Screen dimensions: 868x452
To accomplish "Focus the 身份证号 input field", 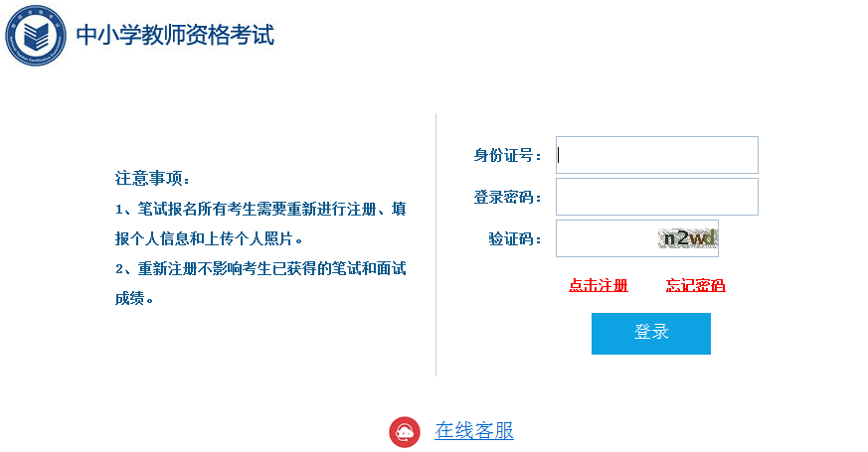I will tap(657, 155).
